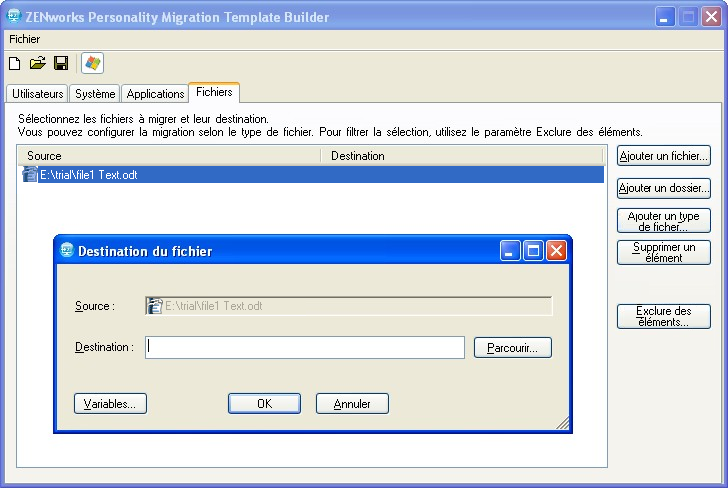Click the document icon in the Source field
Screen dimensions: 728x488
[x=155, y=306]
